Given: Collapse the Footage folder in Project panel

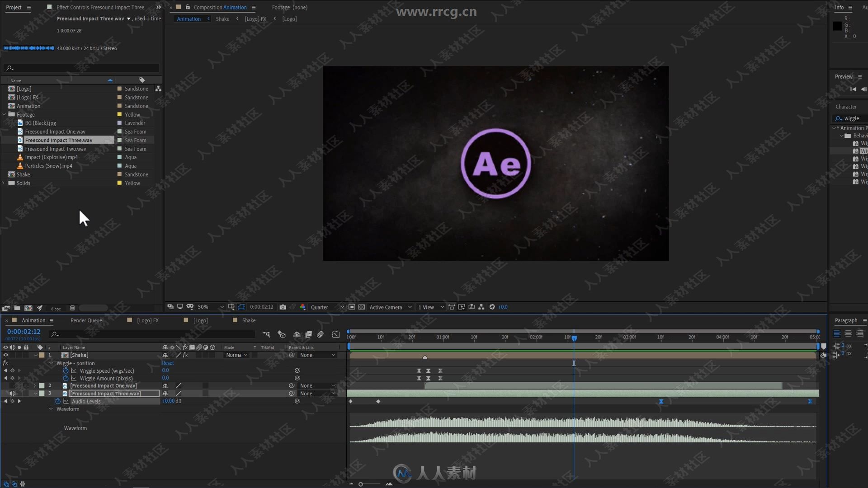Looking at the screenshot, I should click(x=4, y=115).
